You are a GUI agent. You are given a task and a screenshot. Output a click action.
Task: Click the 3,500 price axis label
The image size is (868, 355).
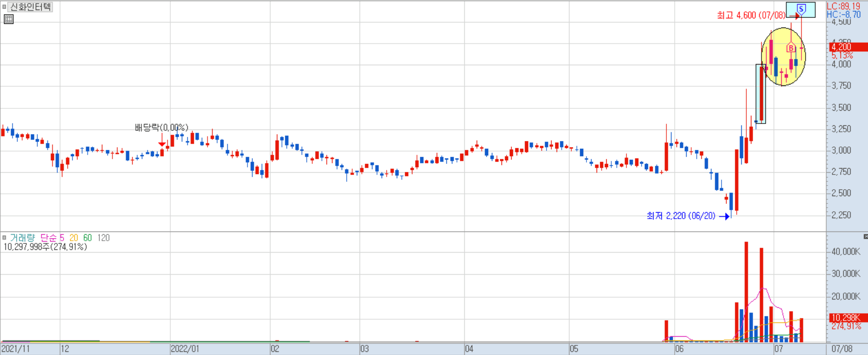pyautogui.click(x=841, y=107)
